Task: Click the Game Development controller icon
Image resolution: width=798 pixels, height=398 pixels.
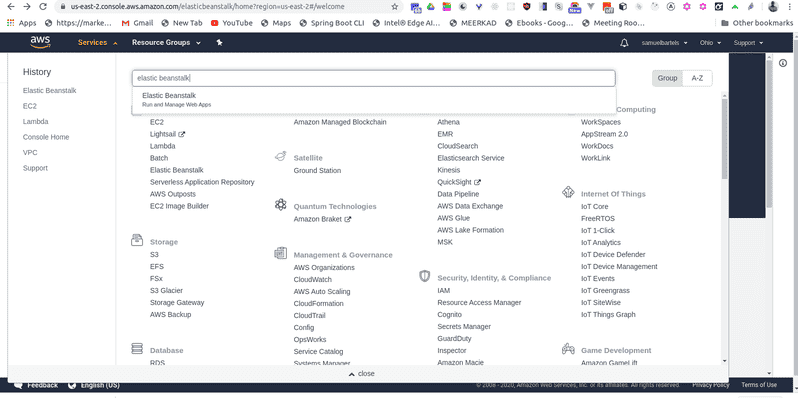Action: click(568, 349)
